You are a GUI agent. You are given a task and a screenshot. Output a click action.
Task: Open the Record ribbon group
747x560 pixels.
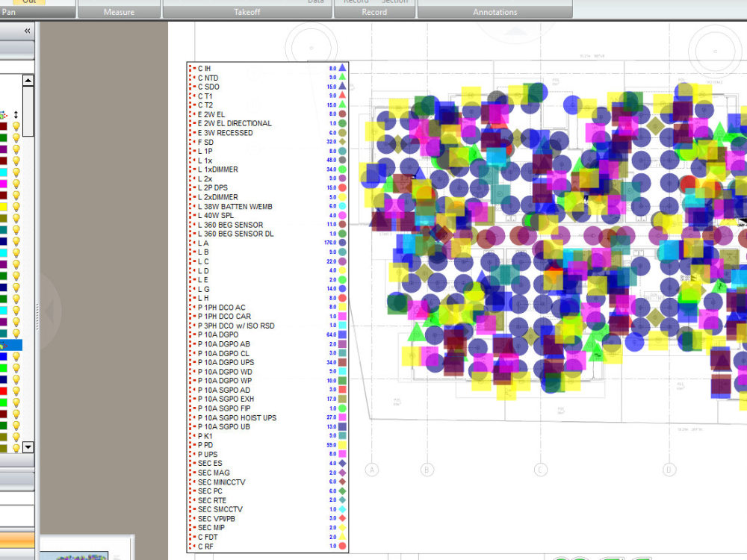374,12
